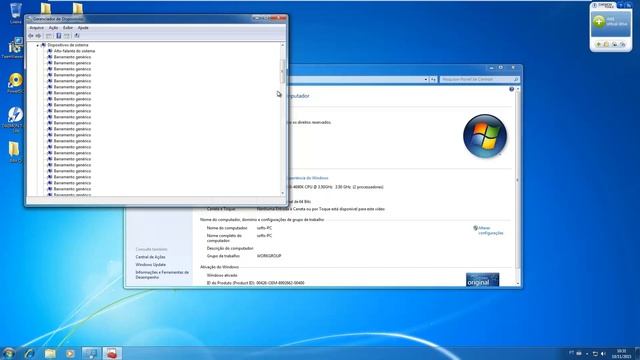
Task: Open Windows Media Player from taskbar
Action: click(70, 353)
